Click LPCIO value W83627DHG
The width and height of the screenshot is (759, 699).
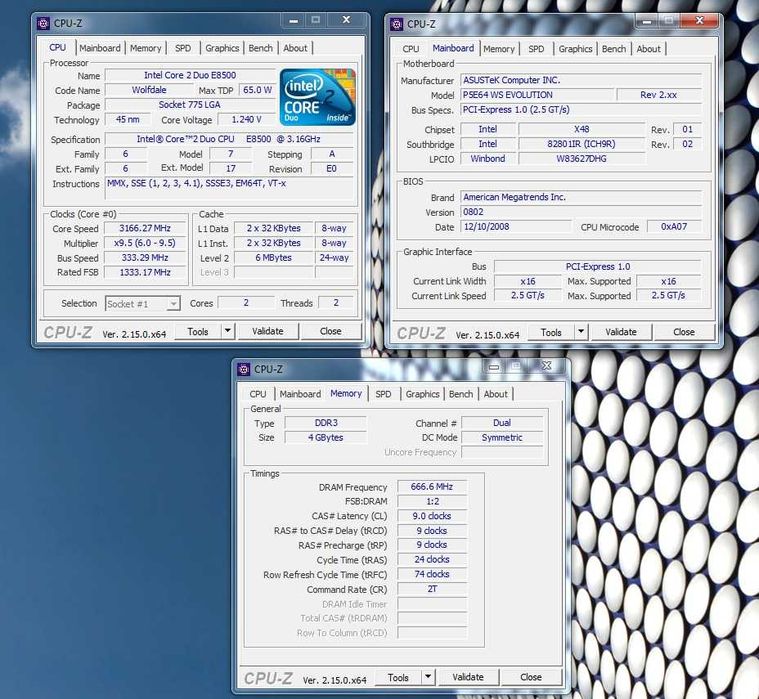[x=581, y=159]
